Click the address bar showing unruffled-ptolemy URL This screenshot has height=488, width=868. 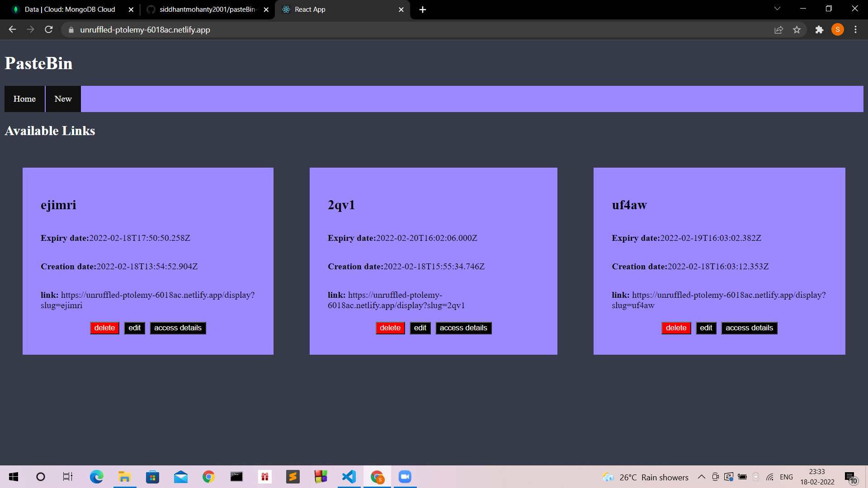(145, 29)
